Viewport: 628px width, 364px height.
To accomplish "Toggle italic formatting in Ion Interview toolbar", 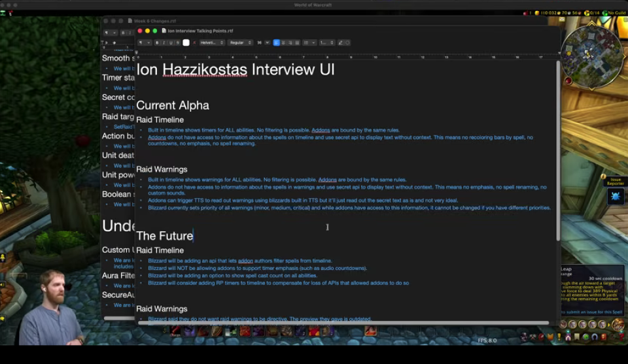I will (x=164, y=42).
